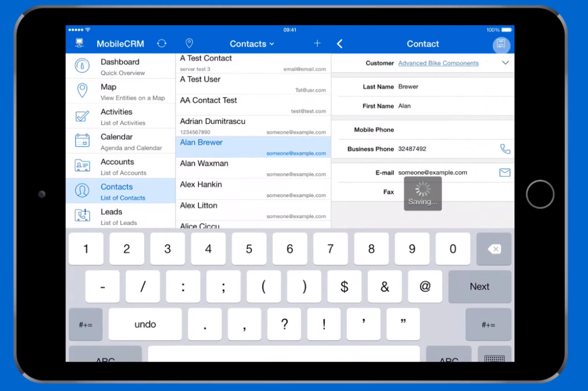Image resolution: width=588 pixels, height=391 pixels.
Task: Go back using the left arrow icon
Action: tap(339, 44)
